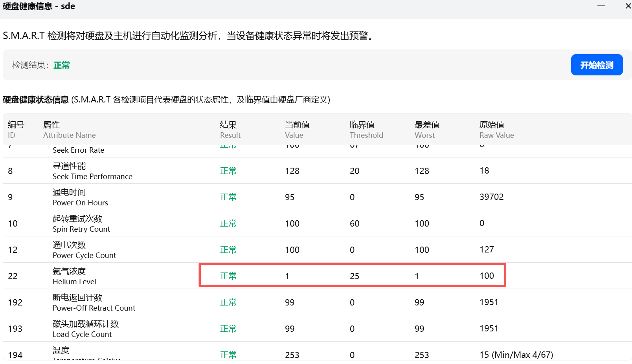The width and height of the screenshot is (632, 364).
Task: Click the 结果 Result column header
Action: 230,129
